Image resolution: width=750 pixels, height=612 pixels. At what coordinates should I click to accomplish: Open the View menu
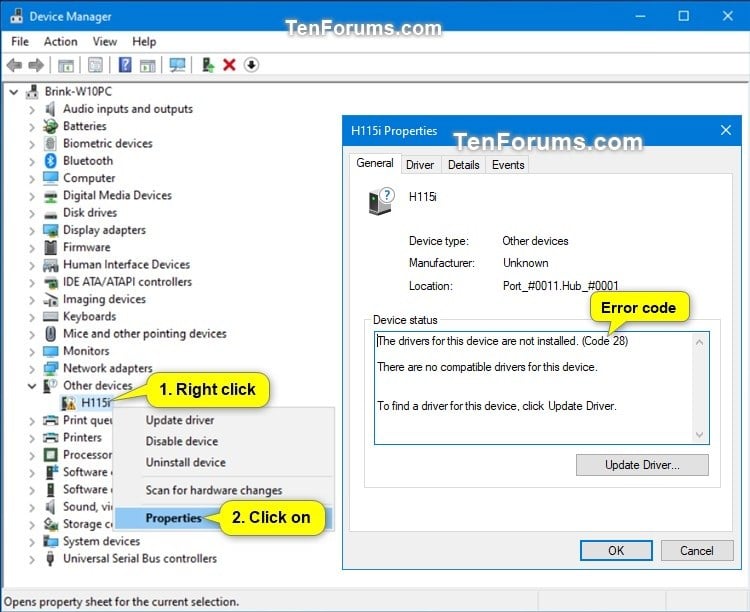[105, 42]
